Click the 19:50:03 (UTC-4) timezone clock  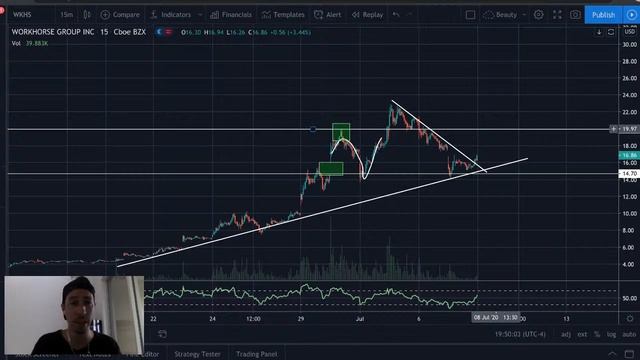[x=520, y=334]
